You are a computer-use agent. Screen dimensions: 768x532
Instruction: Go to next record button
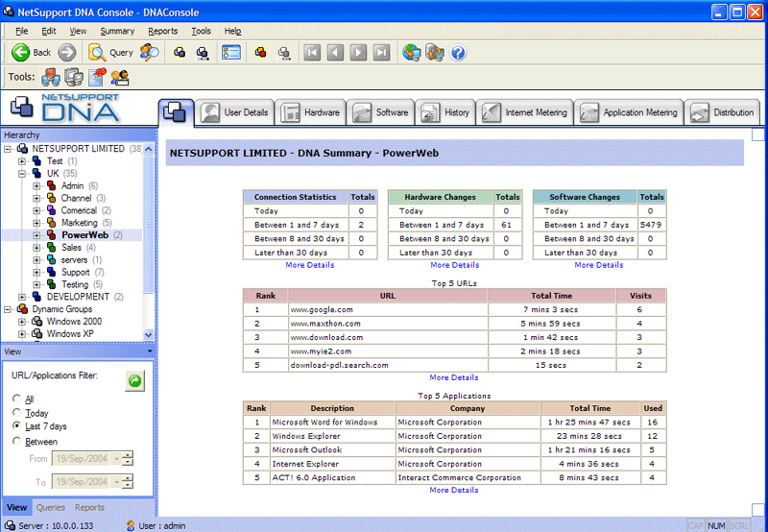(x=358, y=53)
